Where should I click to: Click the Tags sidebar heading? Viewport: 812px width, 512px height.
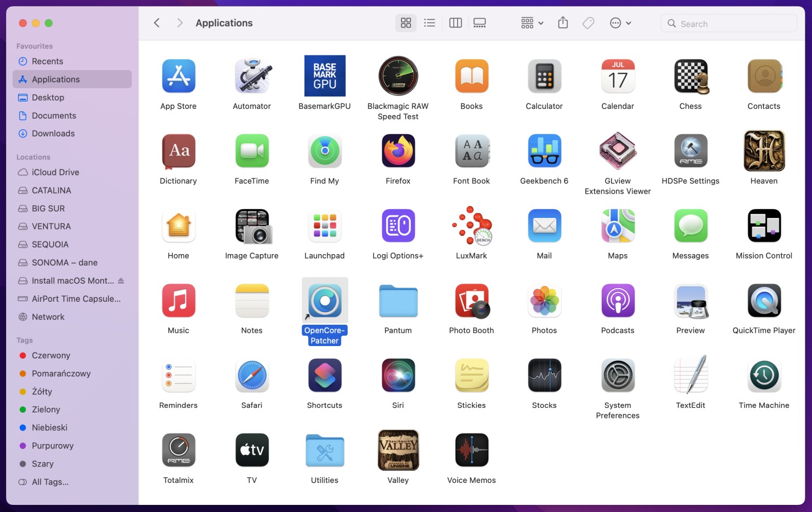click(x=25, y=340)
